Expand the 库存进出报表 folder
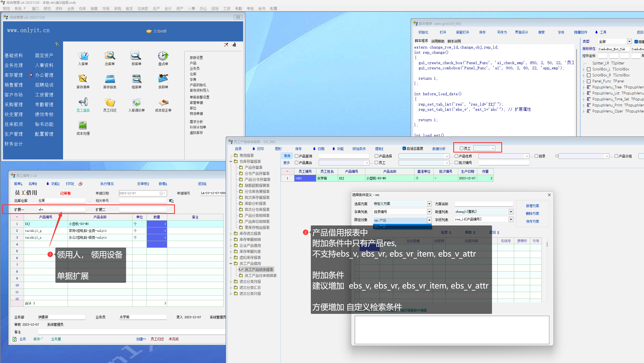The width and height of the screenshot is (644, 363). tap(231, 234)
